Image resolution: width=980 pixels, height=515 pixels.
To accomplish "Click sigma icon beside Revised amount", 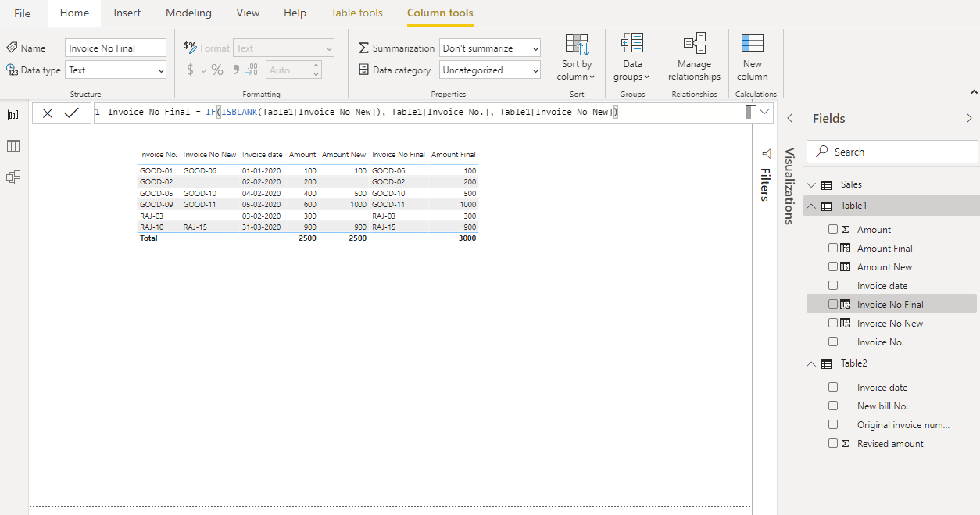I will pyautogui.click(x=845, y=444).
